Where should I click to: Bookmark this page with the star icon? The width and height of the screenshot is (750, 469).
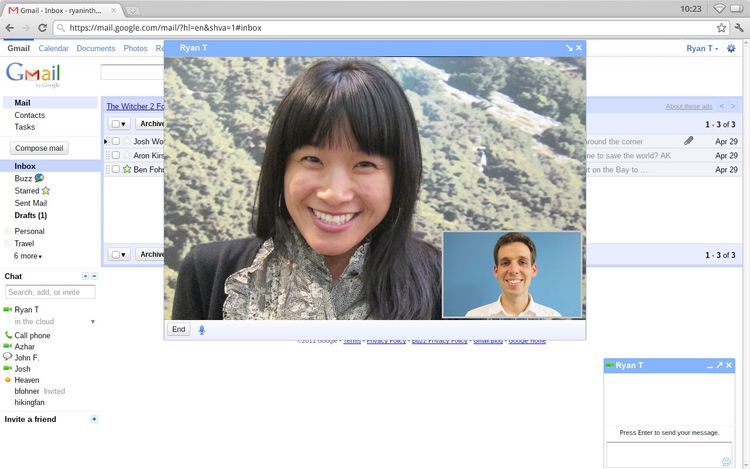[721, 28]
